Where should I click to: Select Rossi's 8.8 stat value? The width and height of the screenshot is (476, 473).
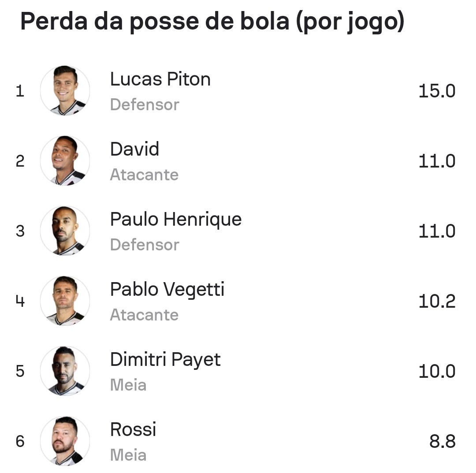(x=442, y=442)
